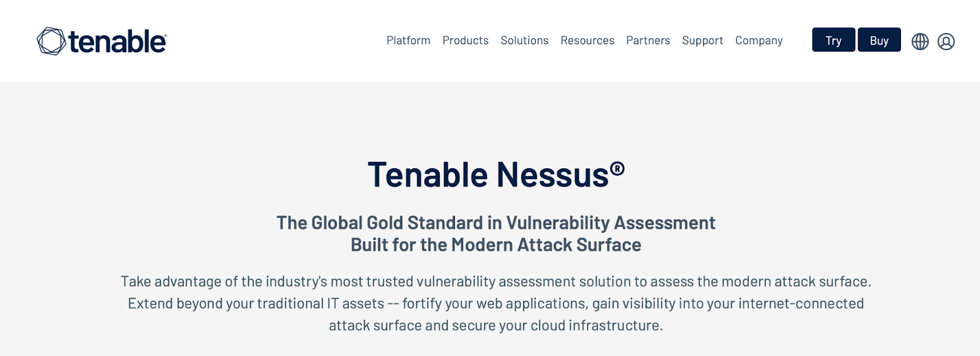Start a free trial with Try
980x356 pixels.
pyautogui.click(x=833, y=40)
